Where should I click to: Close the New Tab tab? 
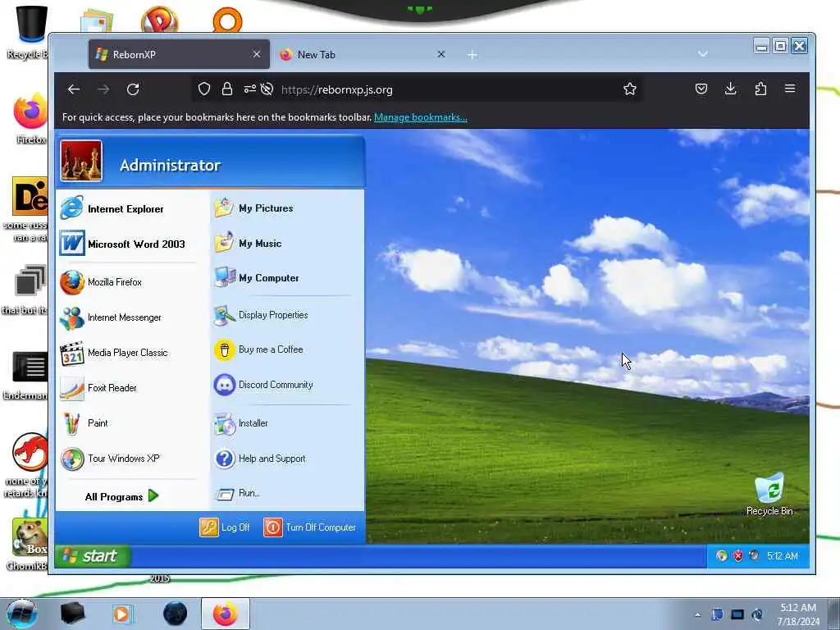(441, 54)
